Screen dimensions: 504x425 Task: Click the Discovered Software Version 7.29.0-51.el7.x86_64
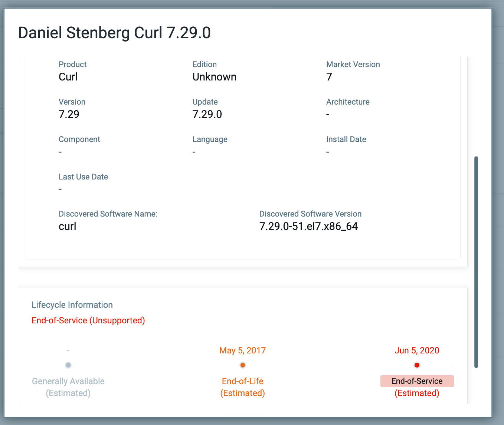309,226
